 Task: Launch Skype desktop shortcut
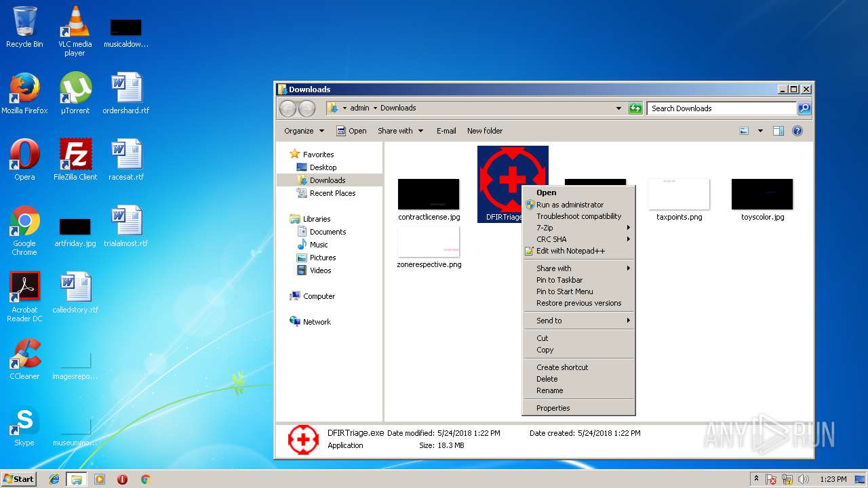24,426
